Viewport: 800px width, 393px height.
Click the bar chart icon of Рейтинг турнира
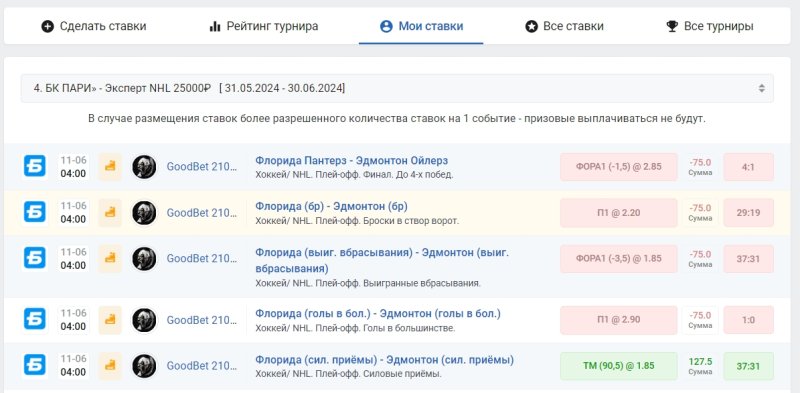click(x=215, y=26)
